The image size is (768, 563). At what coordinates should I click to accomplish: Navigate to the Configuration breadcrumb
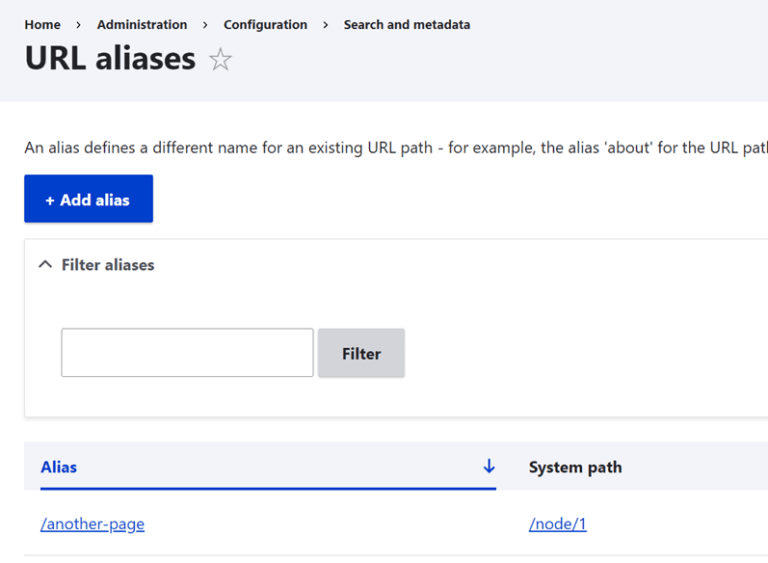(265, 25)
